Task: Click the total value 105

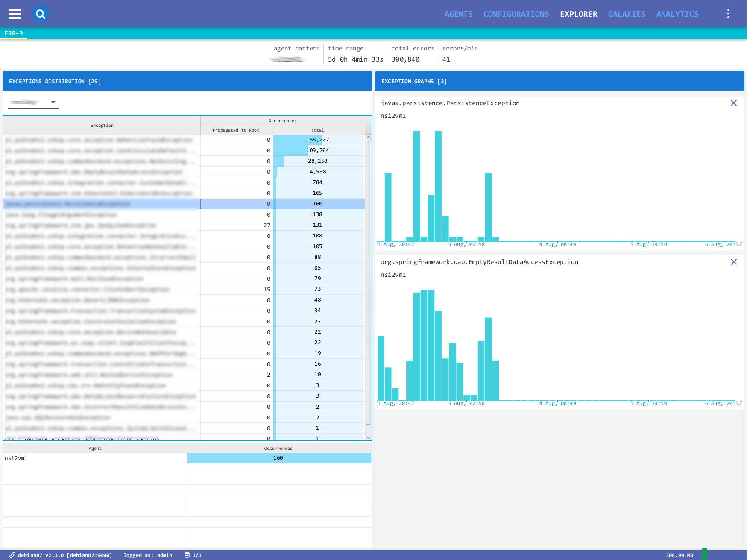Action: [317, 246]
